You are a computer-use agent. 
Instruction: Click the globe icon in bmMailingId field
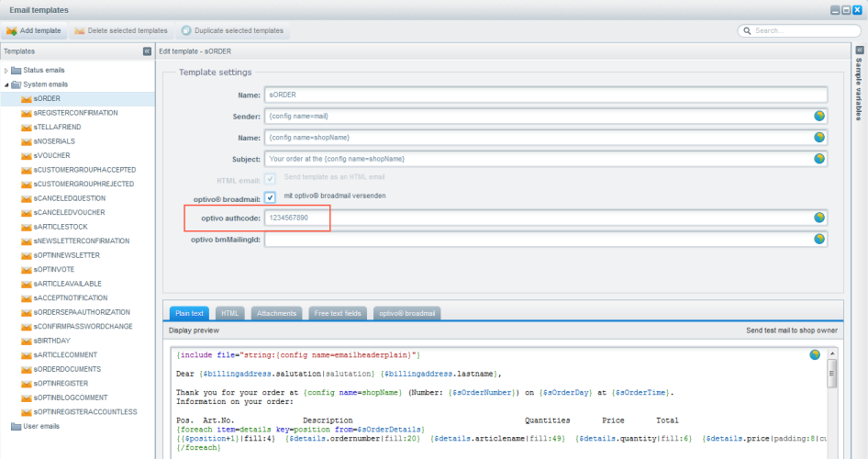pos(819,239)
